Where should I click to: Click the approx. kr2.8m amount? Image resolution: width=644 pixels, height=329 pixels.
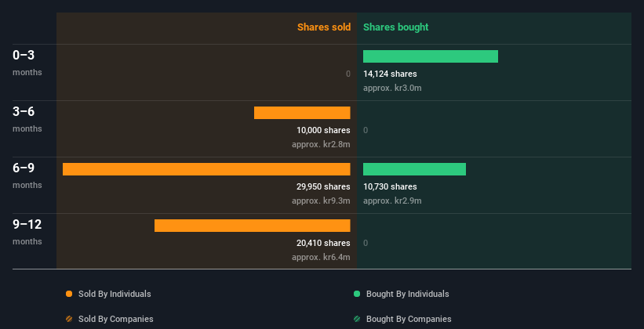(x=321, y=145)
